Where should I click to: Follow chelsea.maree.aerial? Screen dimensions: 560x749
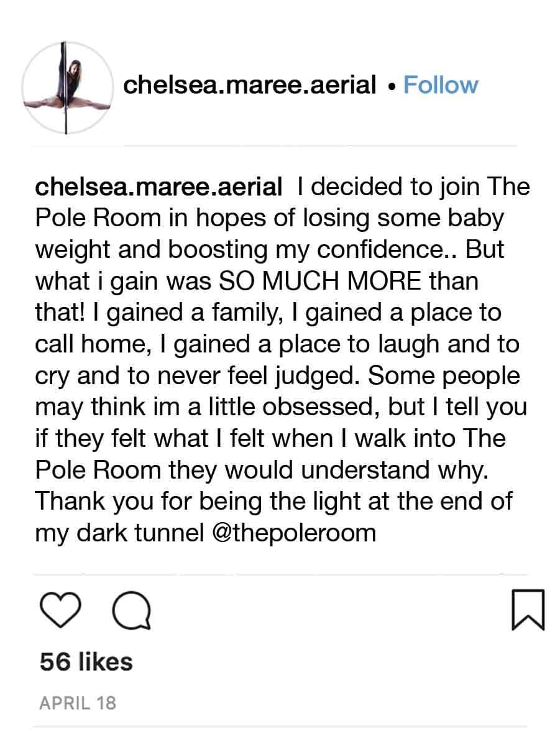441,85
